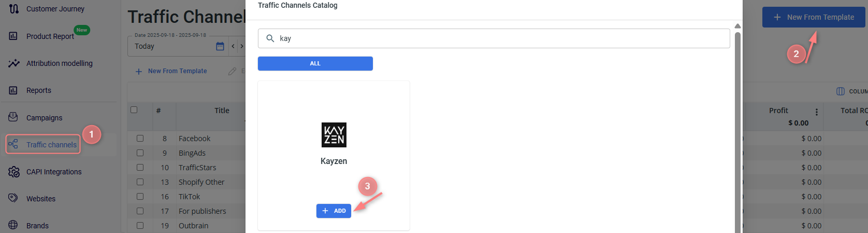
Task: Click the Brands globe icon
Action: click(x=13, y=225)
